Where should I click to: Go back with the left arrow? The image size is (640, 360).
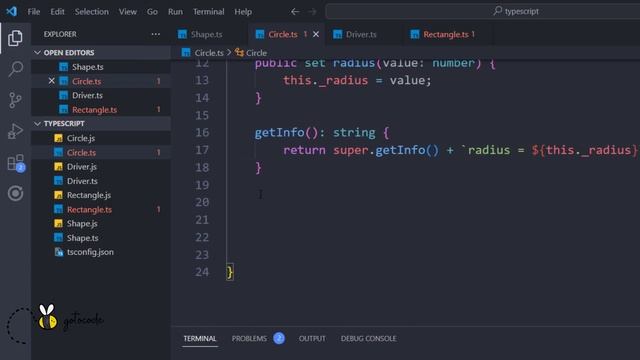295,11
